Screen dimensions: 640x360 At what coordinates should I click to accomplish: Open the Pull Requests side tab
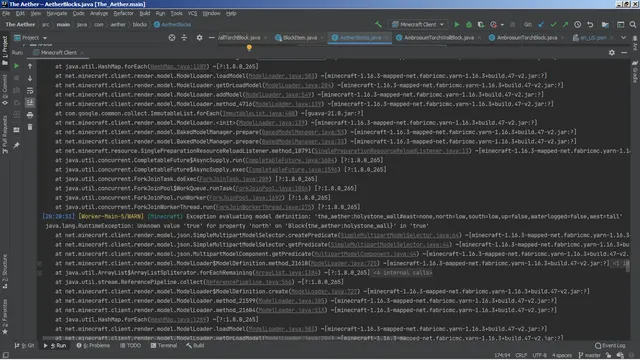[5, 135]
